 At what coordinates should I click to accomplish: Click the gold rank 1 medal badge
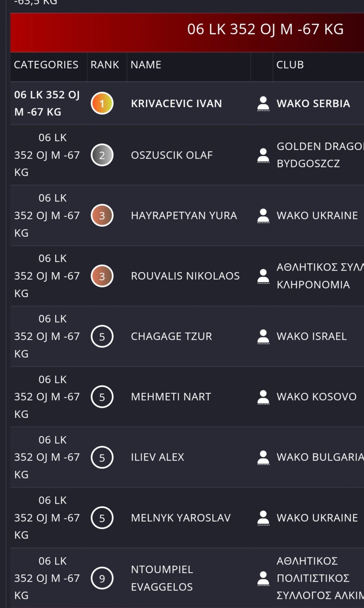[x=102, y=104]
